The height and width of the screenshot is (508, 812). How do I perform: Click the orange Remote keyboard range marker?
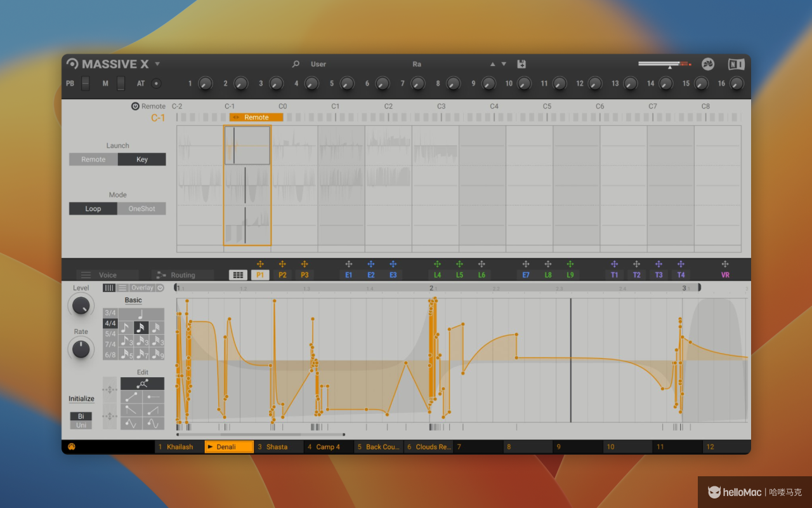256,117
